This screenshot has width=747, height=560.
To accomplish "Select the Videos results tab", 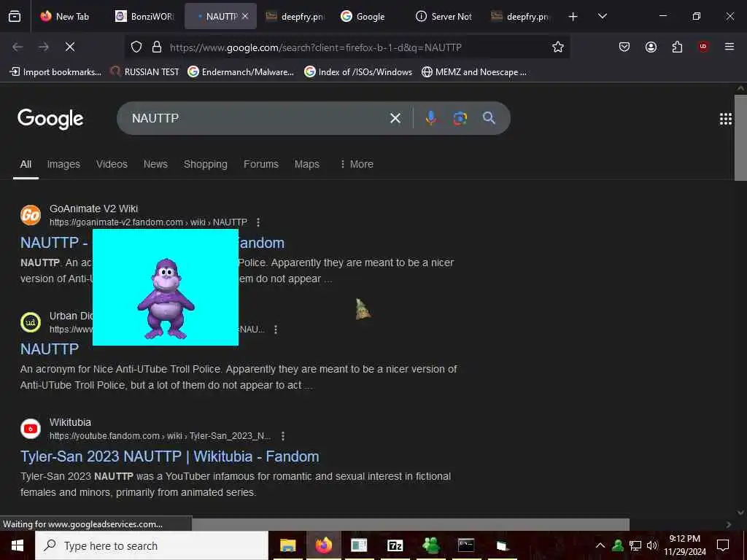I will coord(112,164).
